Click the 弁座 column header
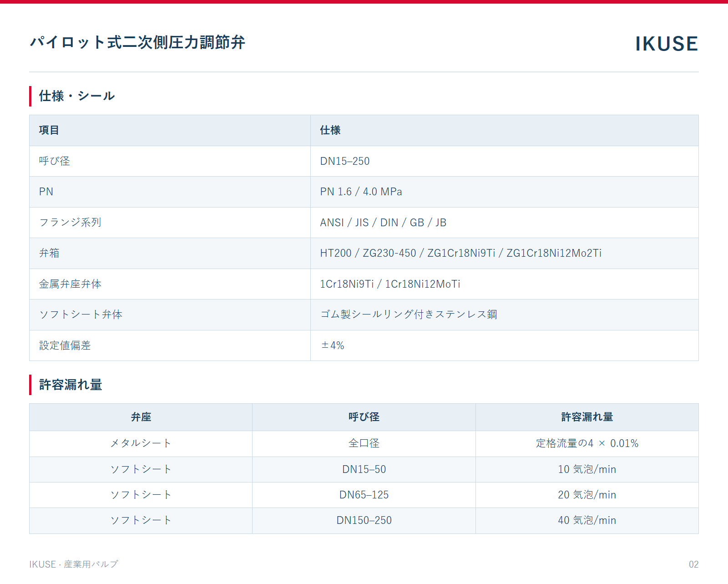This screenshot has width=728, height=584. [x=141, y=417]
